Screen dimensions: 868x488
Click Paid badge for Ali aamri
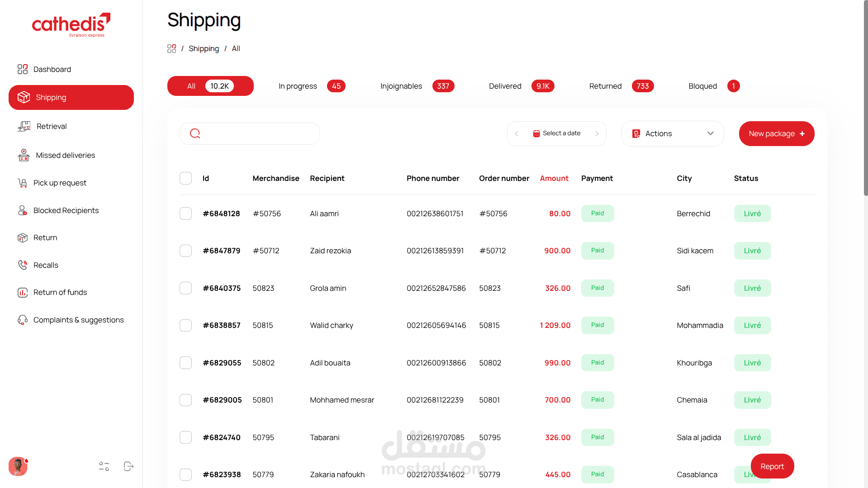coord(598,213)
